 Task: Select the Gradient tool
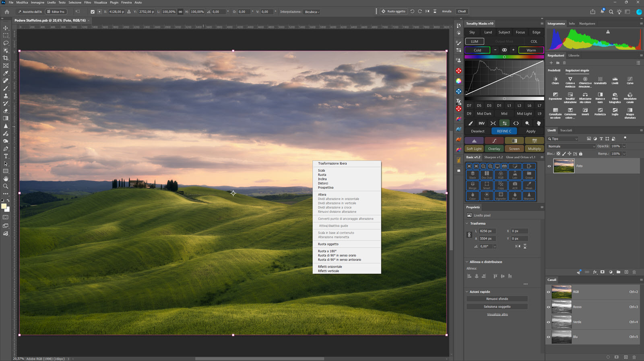coord(6,119)
